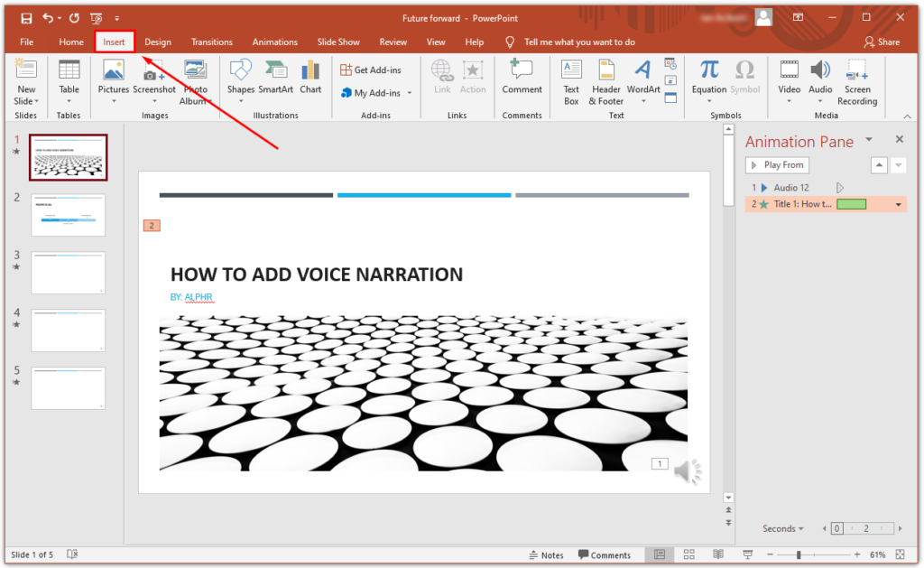Viewport: 924px width, 568px height.
Task: Switch to the Home tab
Action: point(70,42)
